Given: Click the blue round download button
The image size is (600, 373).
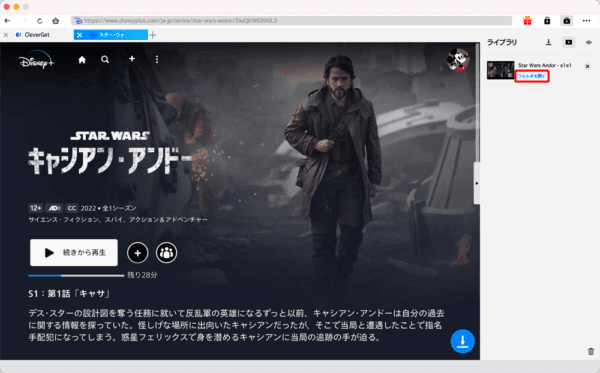Looking at the screenshot, I should (462, 341).
